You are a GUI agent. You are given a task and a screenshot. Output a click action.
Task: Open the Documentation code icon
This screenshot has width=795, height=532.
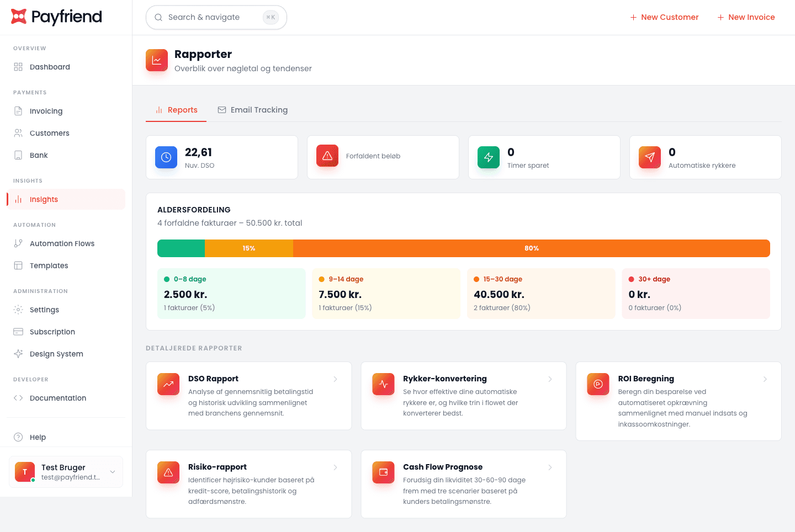(x=18, y=398)
